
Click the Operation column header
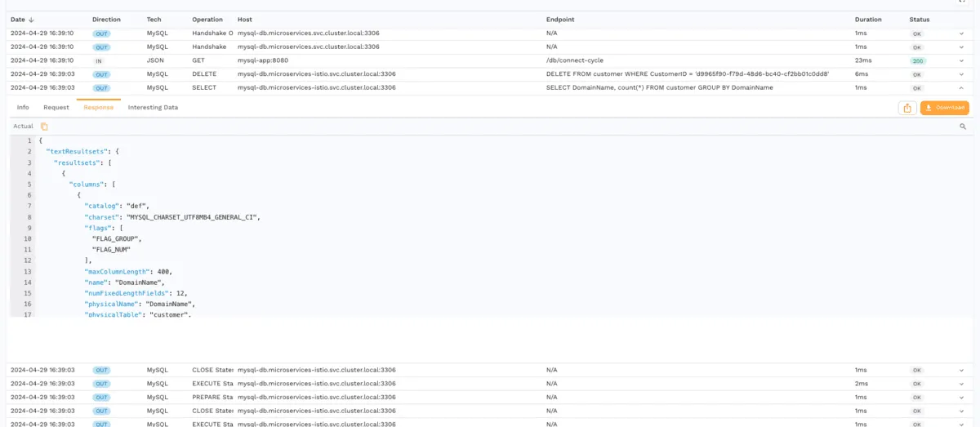click(x=207, y=19)
